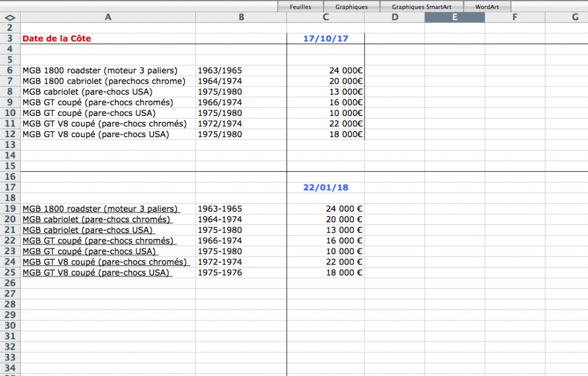Open row 25 'MGB GT V8 coupé (pare-chocs USA)' link
588x376 pixels.
tap(97, 273)
